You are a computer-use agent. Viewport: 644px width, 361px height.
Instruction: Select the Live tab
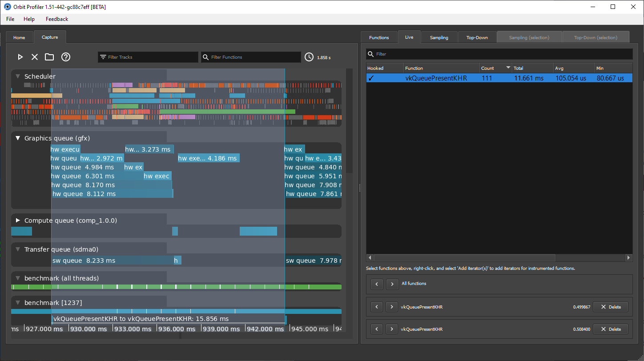pyautogui.click(x=409, y=37)
